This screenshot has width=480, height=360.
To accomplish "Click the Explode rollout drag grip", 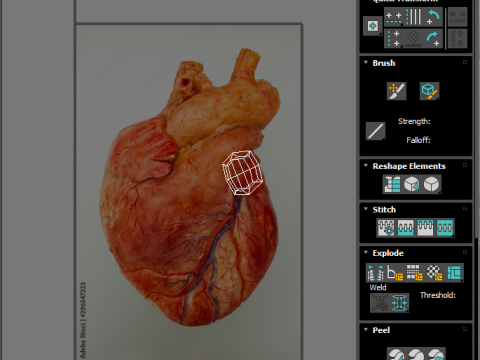I will pos(465,252).
